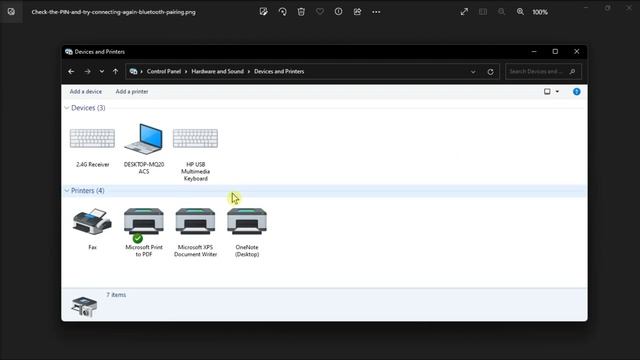Click Control Panel breadcrumb
This screenshot has height=360, width=640.
[164, 71]
